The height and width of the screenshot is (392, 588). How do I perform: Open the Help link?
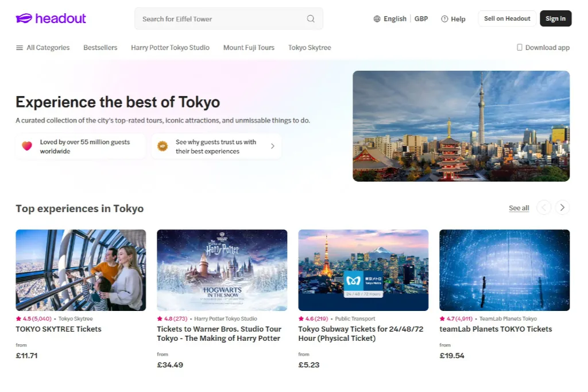pyautogui.click(x=454, y=19)
